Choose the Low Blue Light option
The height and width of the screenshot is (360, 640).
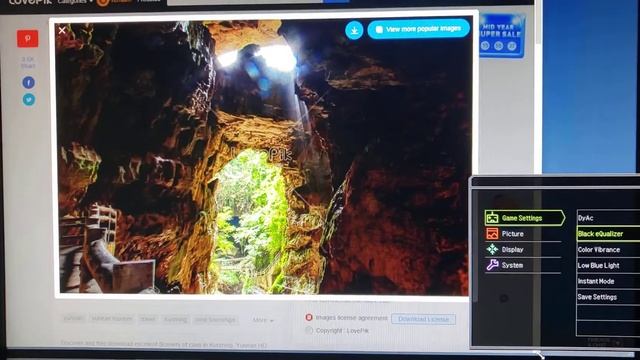(x=608, y=265)
